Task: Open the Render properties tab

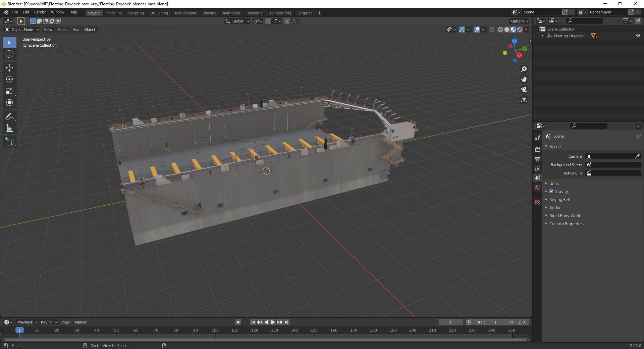Action: (538, 149)
